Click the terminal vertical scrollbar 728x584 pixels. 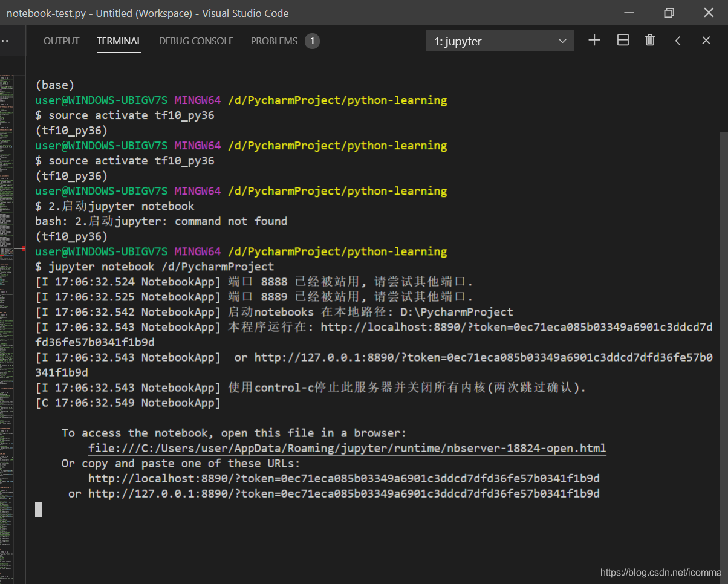pyautogui.click(x=724, y=357)
